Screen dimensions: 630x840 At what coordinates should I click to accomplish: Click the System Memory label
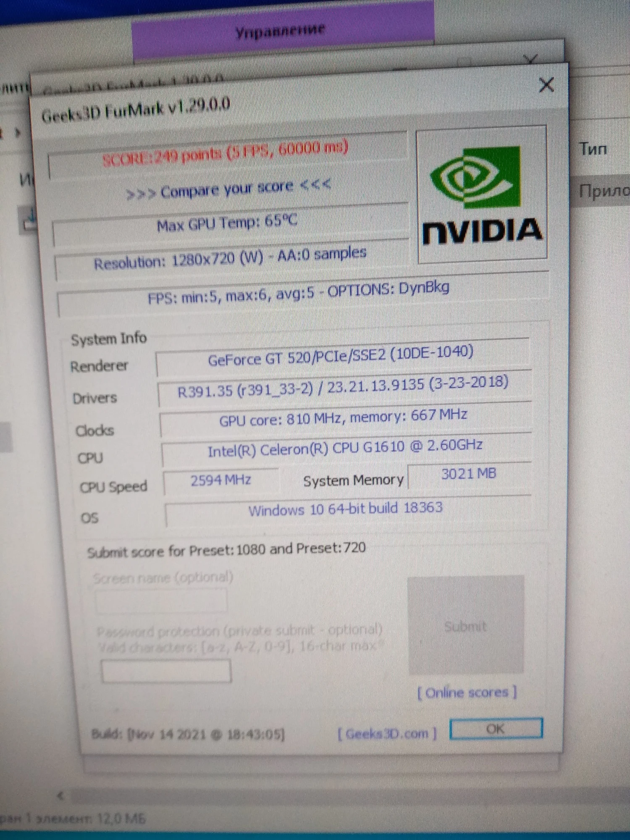pos(353,480)
